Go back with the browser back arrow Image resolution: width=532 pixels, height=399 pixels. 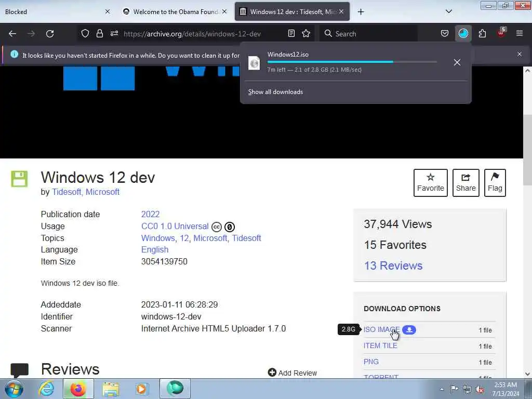coord(12,34)
